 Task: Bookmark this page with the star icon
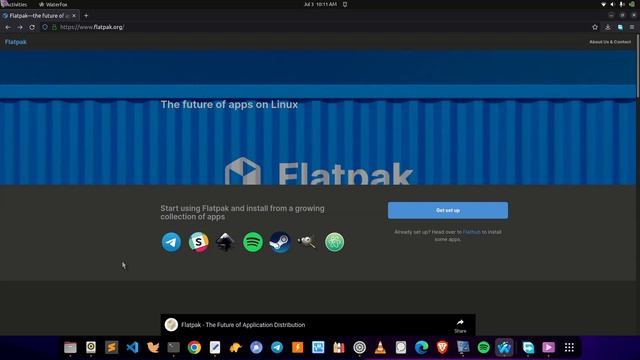point(595,27)
